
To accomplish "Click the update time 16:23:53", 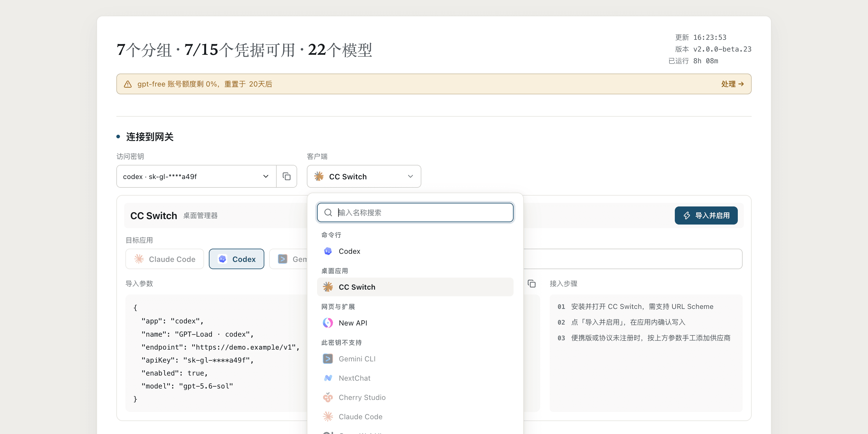I will pos(710,37).
